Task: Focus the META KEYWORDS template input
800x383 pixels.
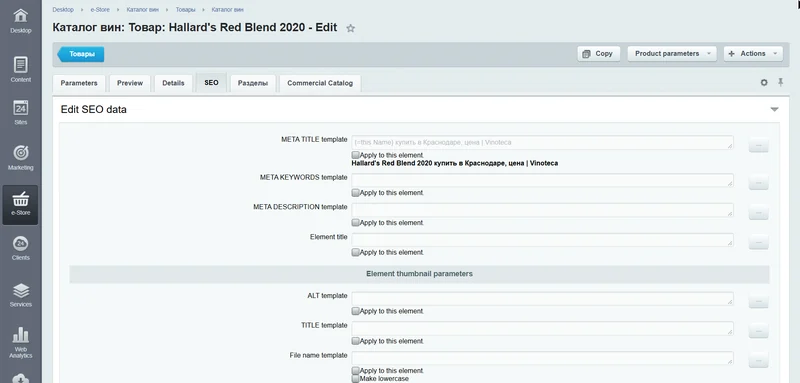Action: point(542,180)
